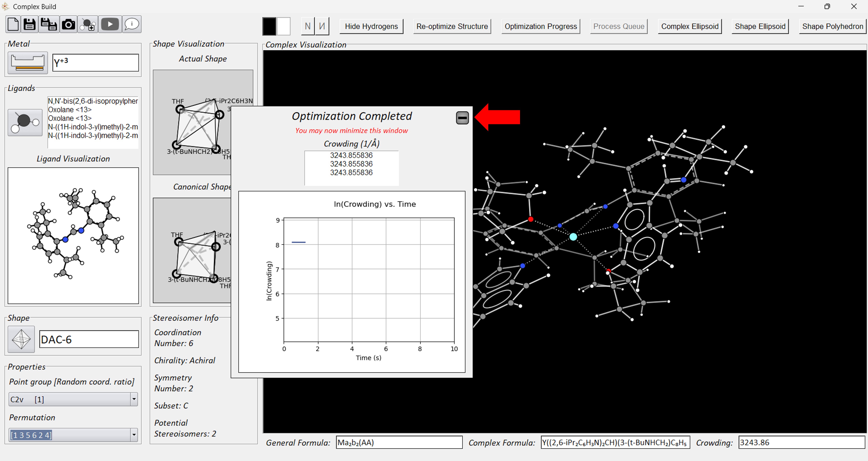
Task: Set black background color swatch
Action: tap(269, 26)
